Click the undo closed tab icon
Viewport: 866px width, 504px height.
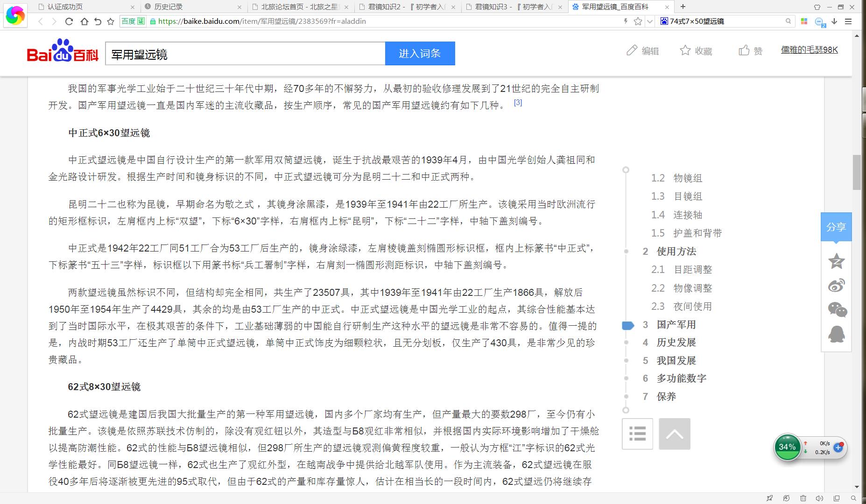[98, 21]
